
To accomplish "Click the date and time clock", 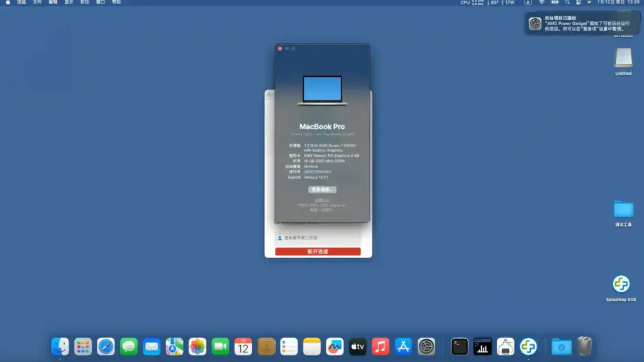I will tap(618, 2).
